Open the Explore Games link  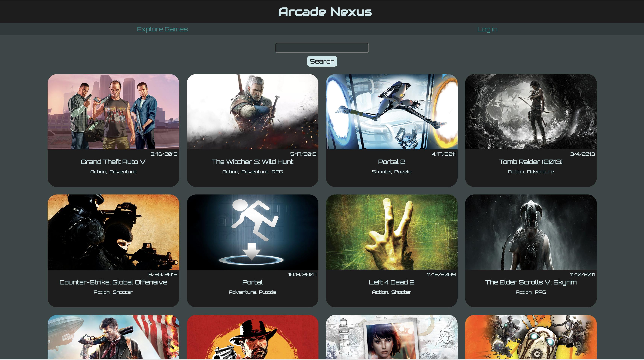162,29
